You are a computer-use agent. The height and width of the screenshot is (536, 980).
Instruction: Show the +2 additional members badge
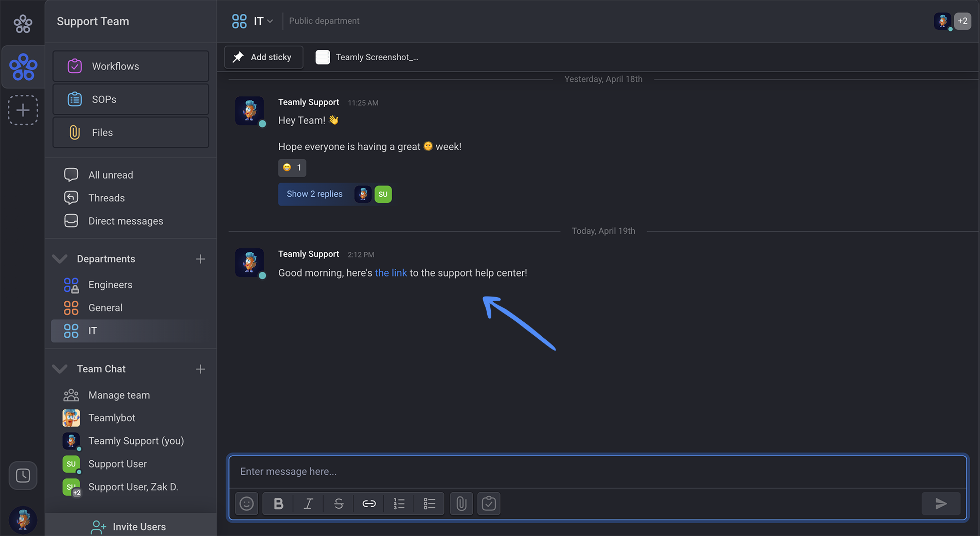click(x=963, y=21)
